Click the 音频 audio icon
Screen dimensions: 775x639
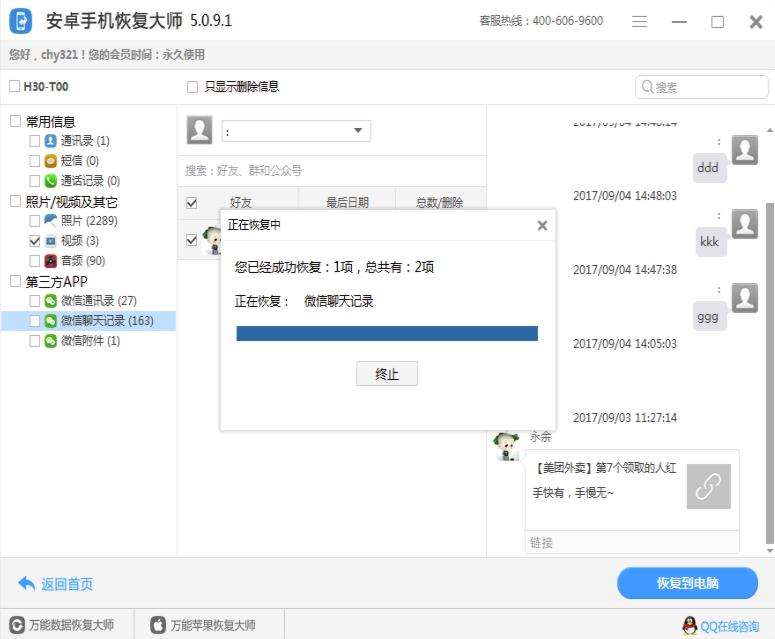(50, 260)
